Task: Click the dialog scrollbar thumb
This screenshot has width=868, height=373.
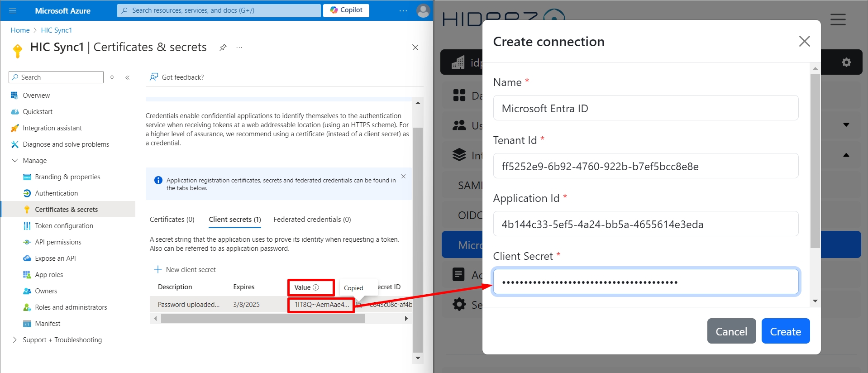Action: [815, 161]
